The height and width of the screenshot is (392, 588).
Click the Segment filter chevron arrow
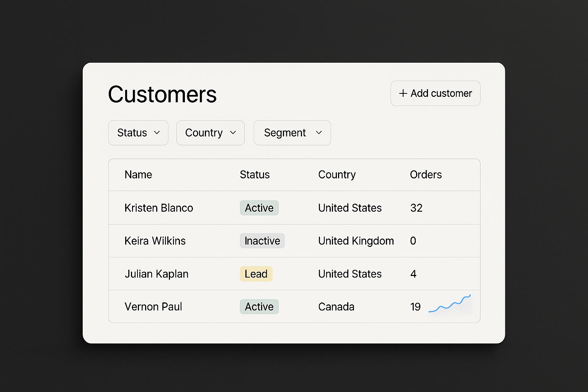coord(318,132)
